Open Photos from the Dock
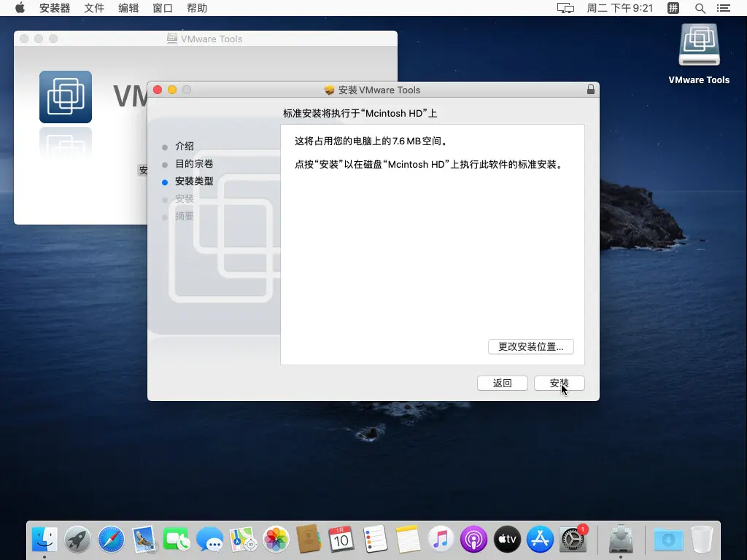This screenshot has width=747, height=560. pos(276,540)
